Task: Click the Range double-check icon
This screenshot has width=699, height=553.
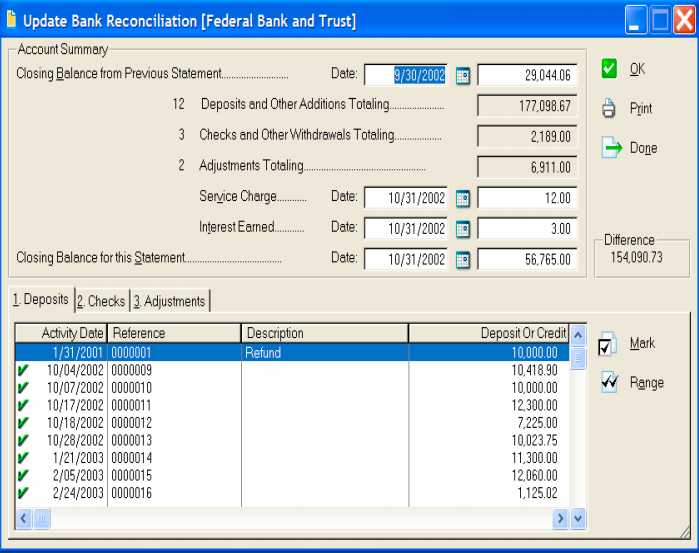Action: click(609, 382)
